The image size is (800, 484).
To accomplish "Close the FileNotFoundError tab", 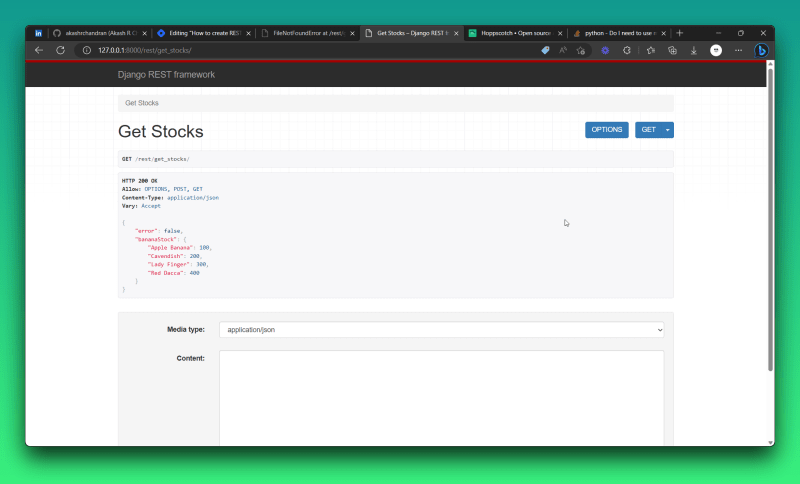I will 352,33.
